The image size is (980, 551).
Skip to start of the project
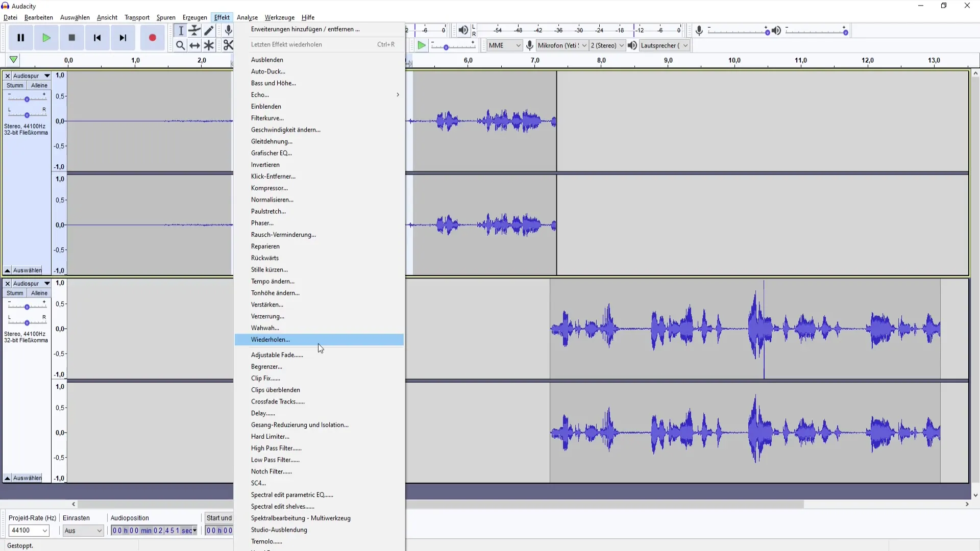[x=97, y=38]
